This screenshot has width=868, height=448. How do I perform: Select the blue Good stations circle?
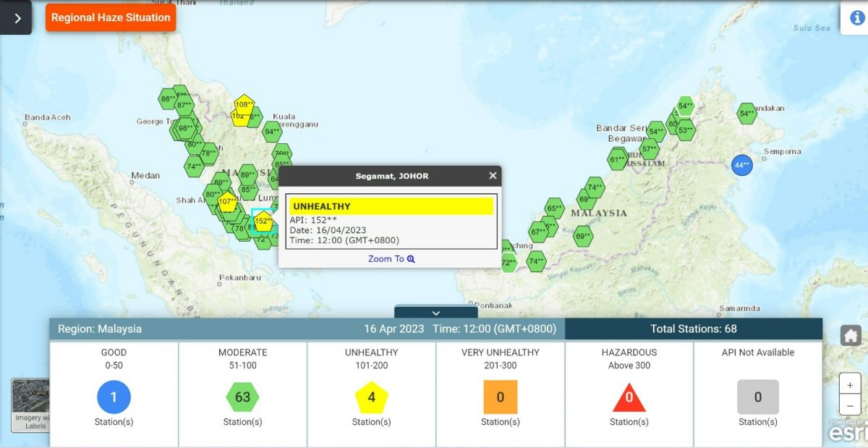click(x=114, y=397)
